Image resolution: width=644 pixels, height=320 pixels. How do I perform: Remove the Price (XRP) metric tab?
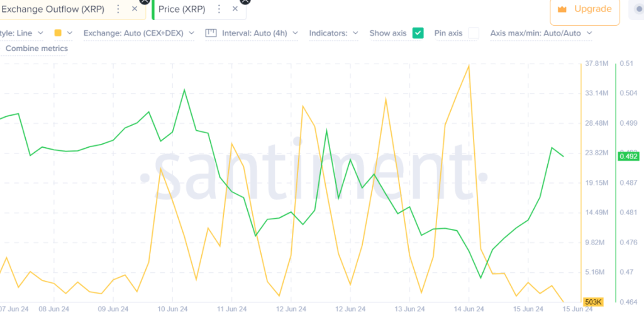(235, 9)
